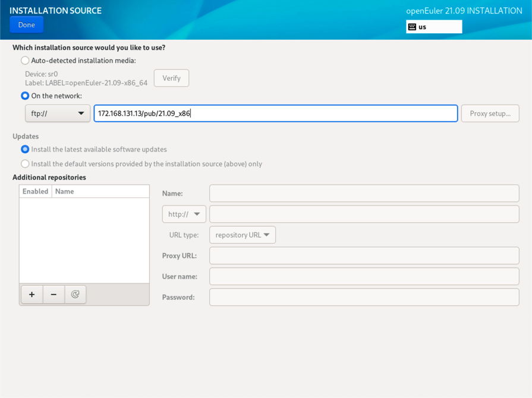Image resolution: width=532 pixels, height=398 pixels.
Task: Open Proxy setup dialog
Action: (490, 113)
